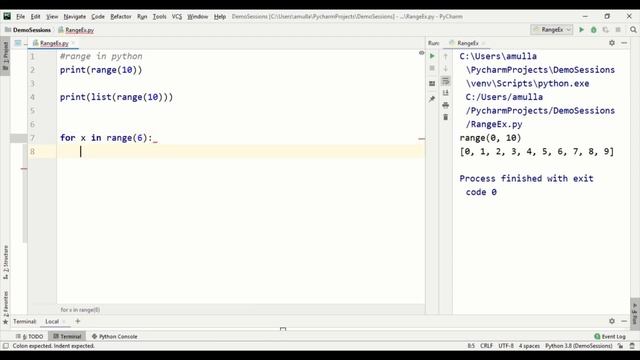Click line number 7 in the gutter
This screenshot has width=640, height=360.
[33, 138]
